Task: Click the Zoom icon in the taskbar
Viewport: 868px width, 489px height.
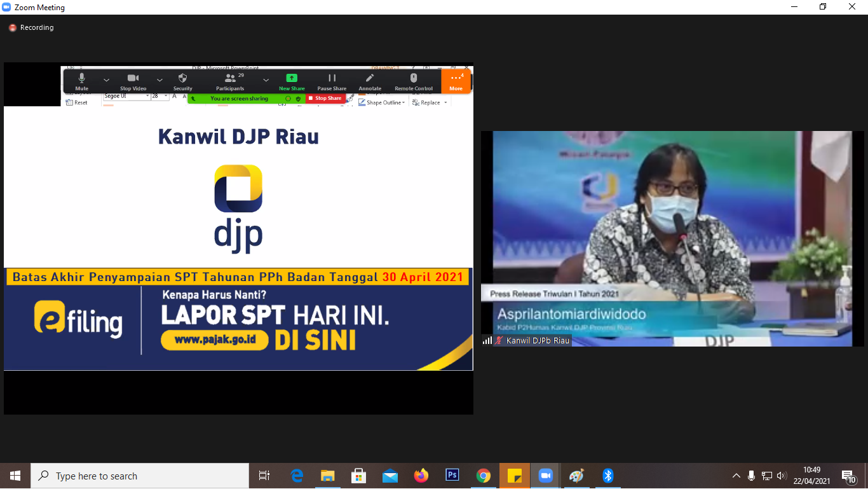Action: point(545,476)
